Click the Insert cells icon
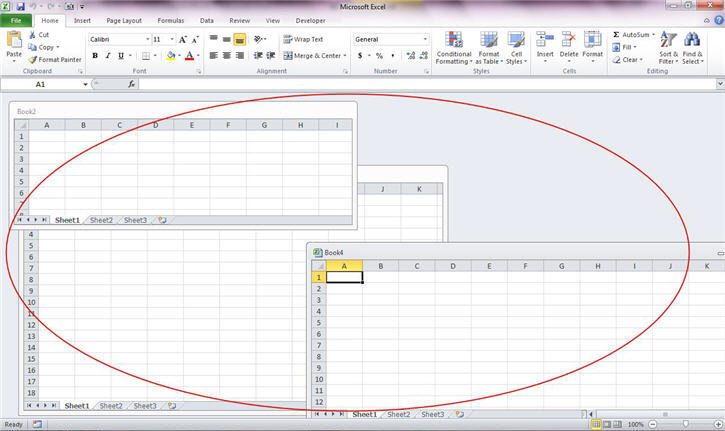725x431 pixels. pos(545,40)
